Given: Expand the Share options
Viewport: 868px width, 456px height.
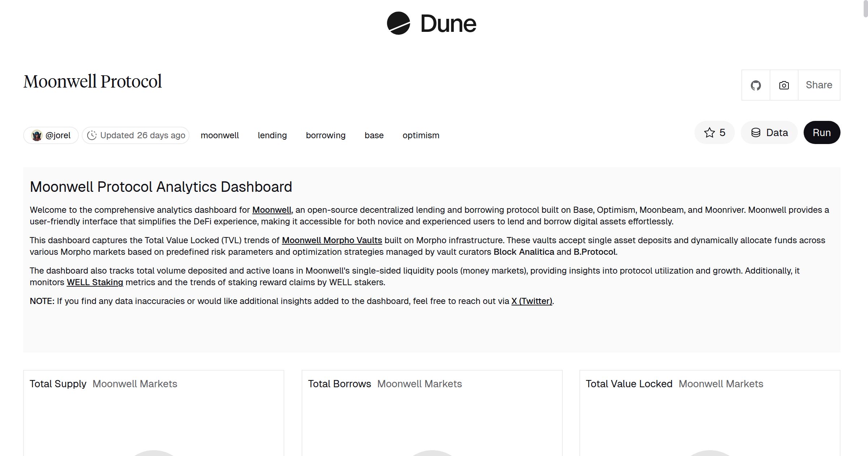Looking at the screenshot, I should pyautogui.click(x=819, y=85).
